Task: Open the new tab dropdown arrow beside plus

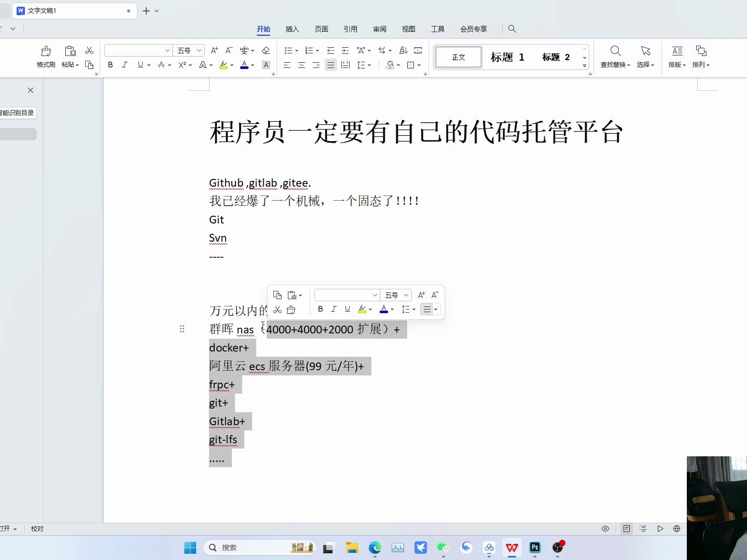Action: 157,11
